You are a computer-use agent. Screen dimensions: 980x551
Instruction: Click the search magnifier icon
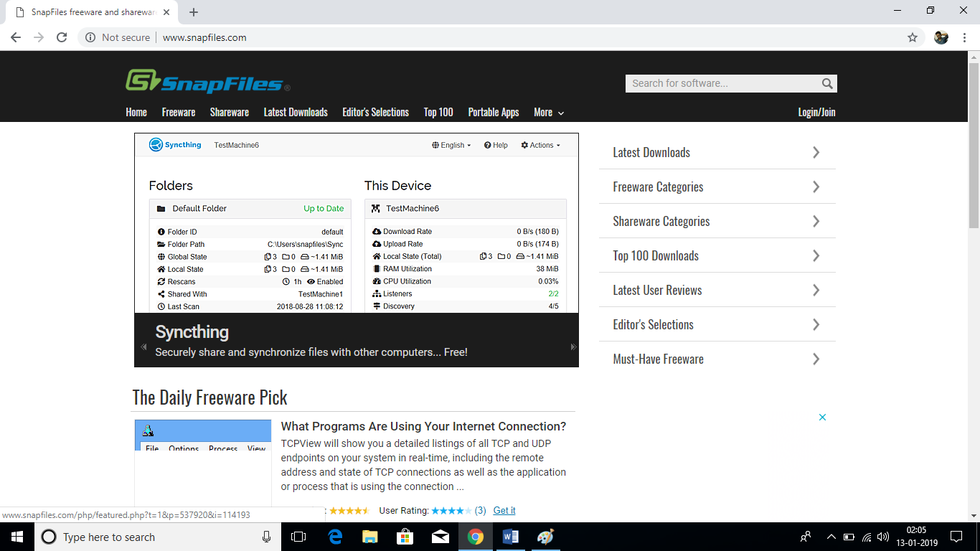827,83
